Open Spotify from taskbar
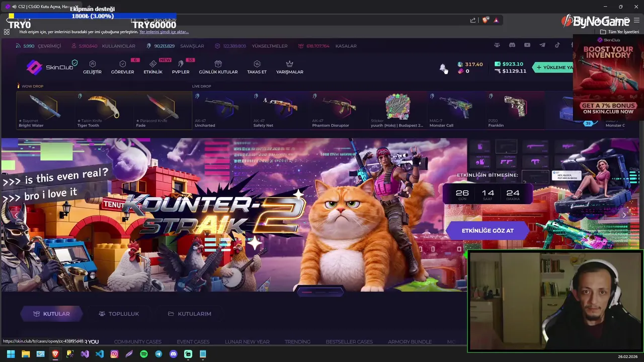 144,354
